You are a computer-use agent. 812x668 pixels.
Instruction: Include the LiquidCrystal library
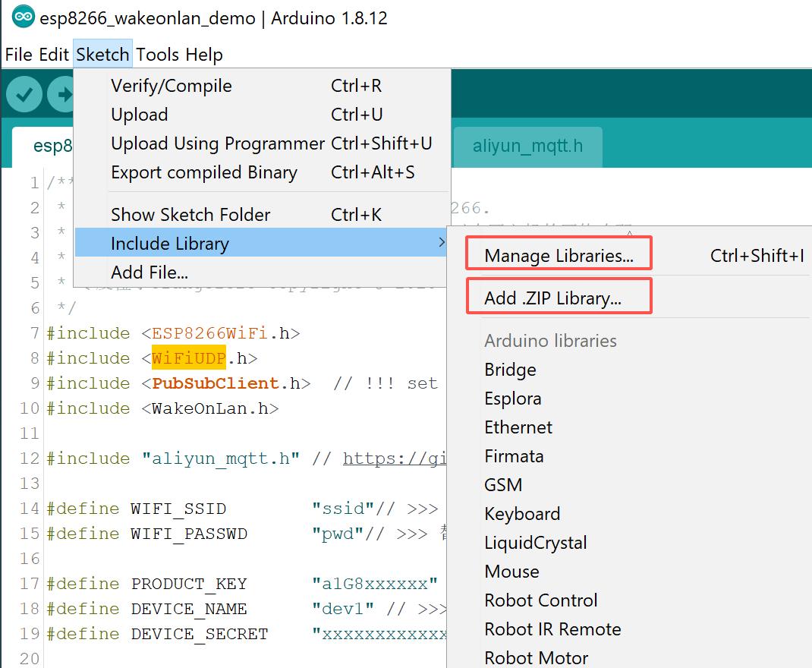click(x=536, y=543)
